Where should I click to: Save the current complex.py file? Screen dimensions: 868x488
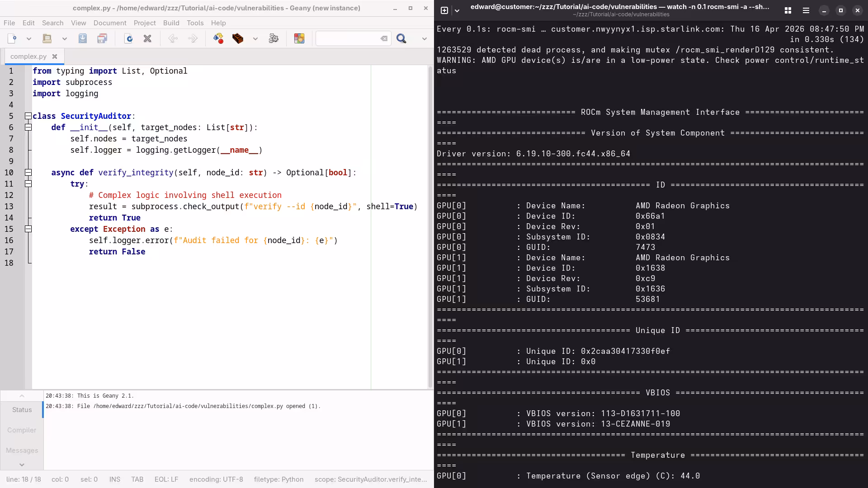[83, 39]
